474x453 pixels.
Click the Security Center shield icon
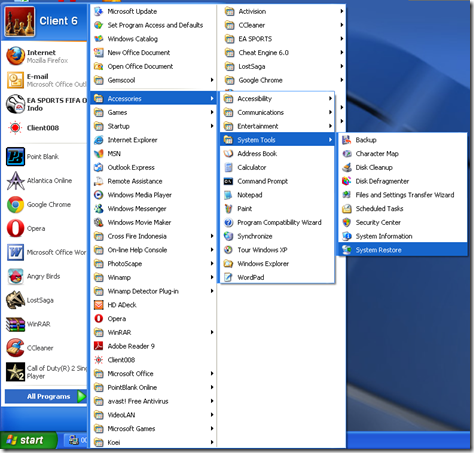347,222
